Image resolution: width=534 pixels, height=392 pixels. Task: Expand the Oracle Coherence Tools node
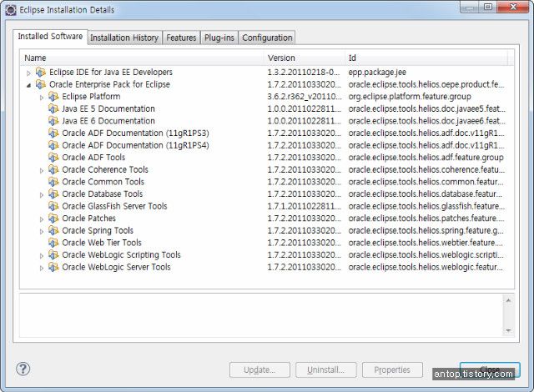tap(42, 170)
